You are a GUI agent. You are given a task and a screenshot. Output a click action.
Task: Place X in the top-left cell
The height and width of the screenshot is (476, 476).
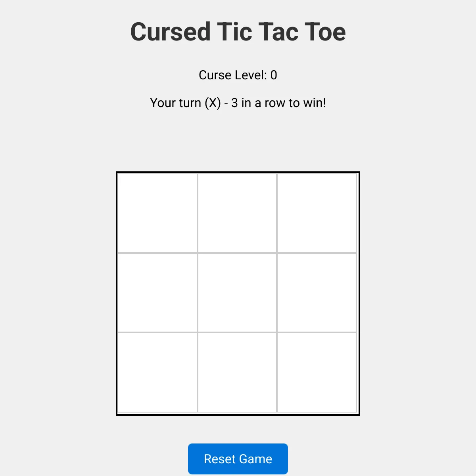click(x=157, y=213)
